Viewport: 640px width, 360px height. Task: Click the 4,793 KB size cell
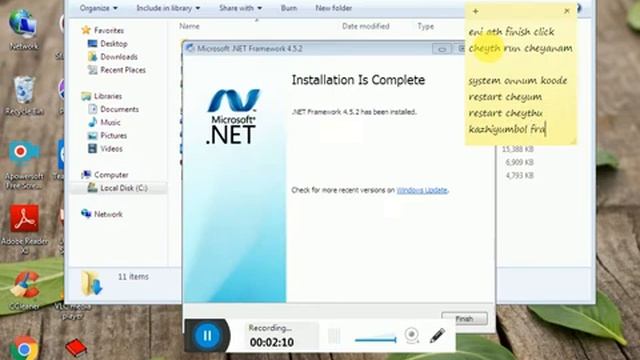coord(519,176)
